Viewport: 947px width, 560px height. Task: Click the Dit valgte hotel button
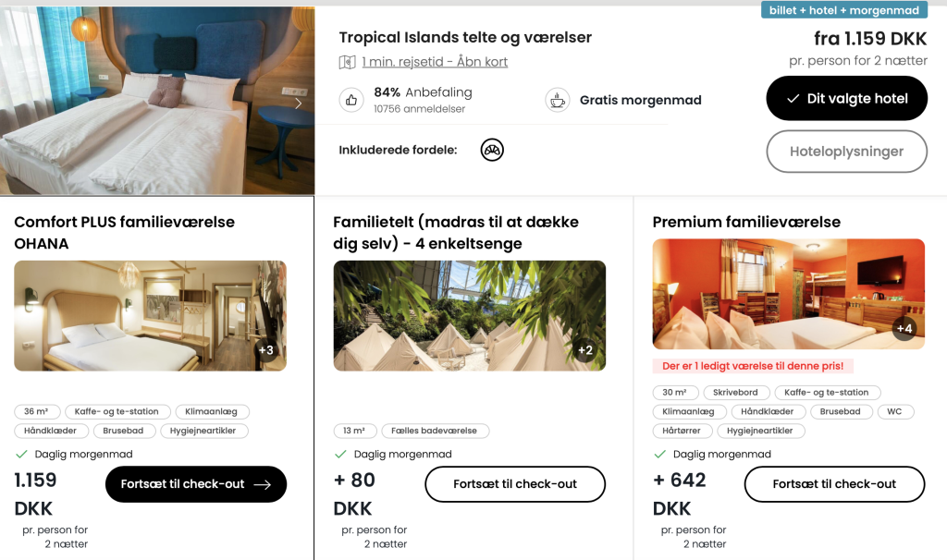click(x=847, y=98)
